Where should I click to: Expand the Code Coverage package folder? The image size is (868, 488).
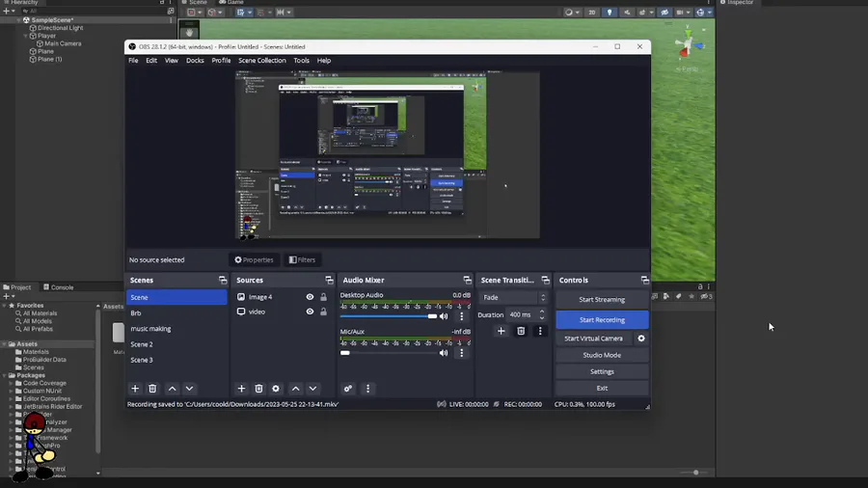(10, 383)
